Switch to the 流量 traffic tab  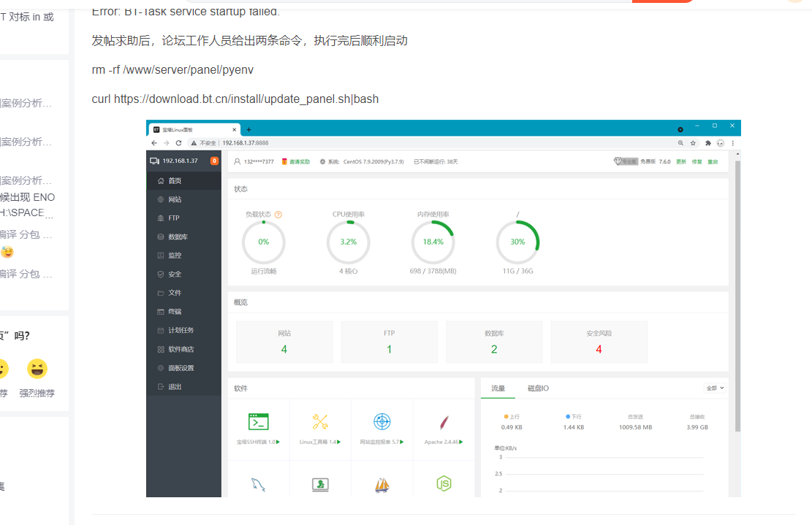click(x=498, y=388)
